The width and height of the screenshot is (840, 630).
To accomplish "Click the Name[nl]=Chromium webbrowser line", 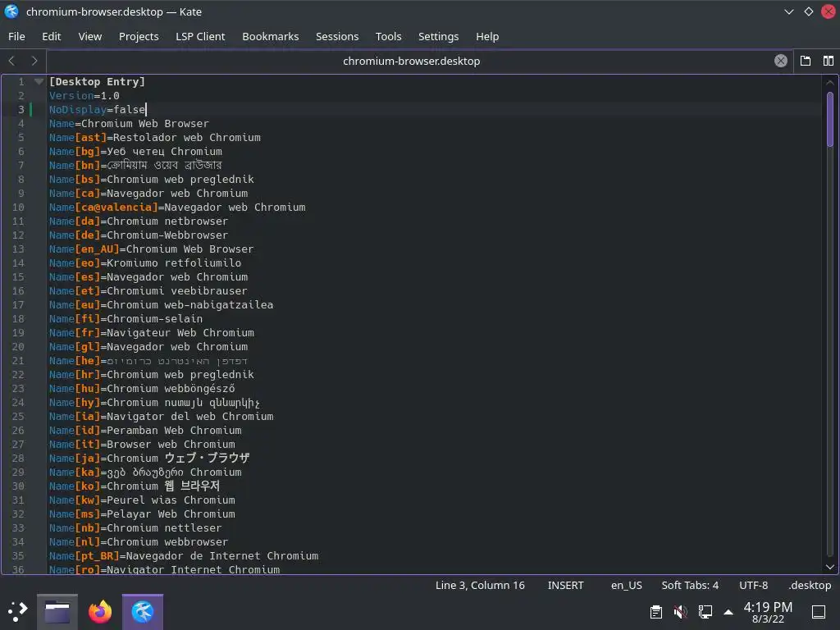I will tap(138, 541).
